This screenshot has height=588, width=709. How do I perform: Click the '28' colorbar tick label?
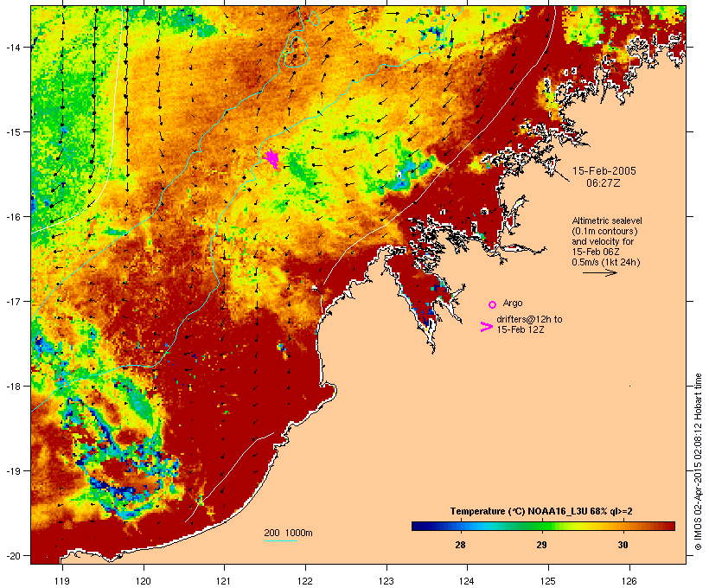[460, 545]
